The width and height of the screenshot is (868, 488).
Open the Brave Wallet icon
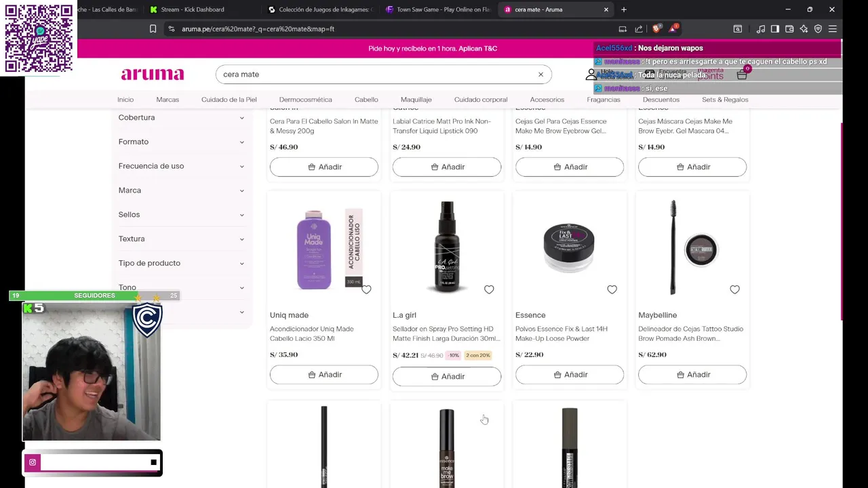point(789,29)
